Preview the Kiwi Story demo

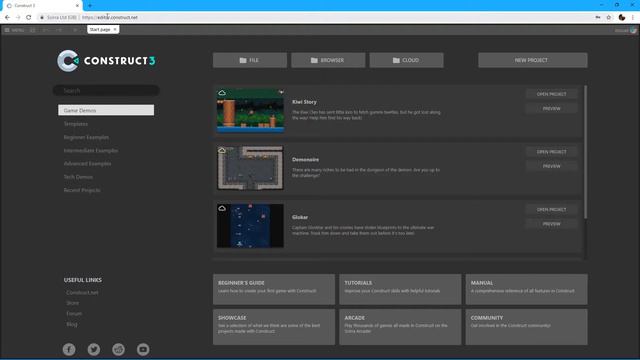click(551, 109)
